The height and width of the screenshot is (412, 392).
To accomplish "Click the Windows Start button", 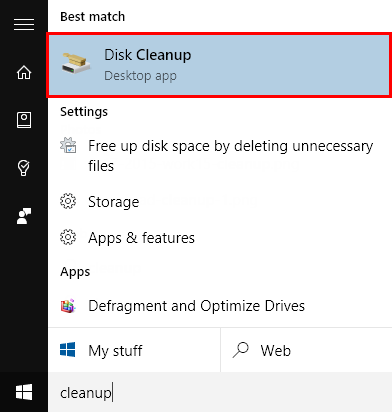I will (x=24, y=392).
